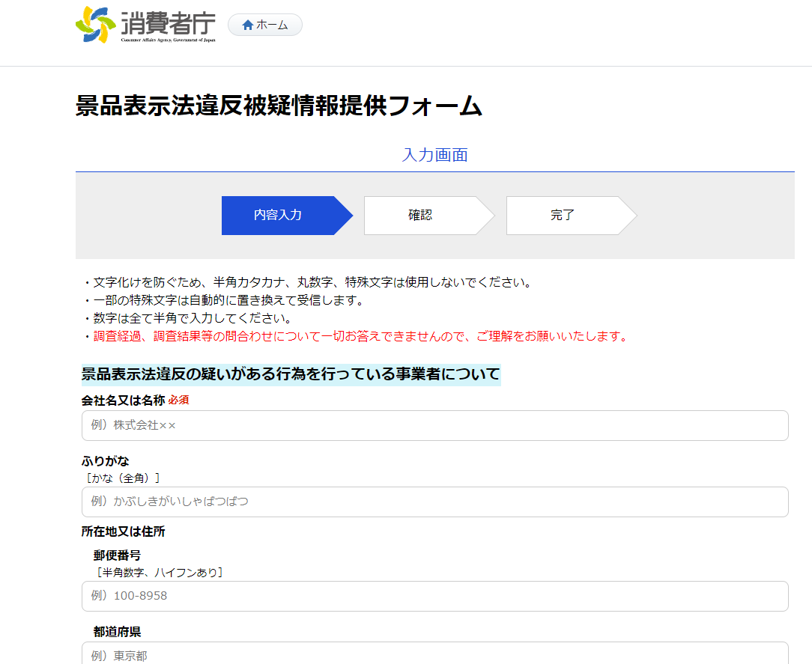Open the ホーム button label
Image resolution: width=812 pixels, height=664 pixels.
pos(272,25)
